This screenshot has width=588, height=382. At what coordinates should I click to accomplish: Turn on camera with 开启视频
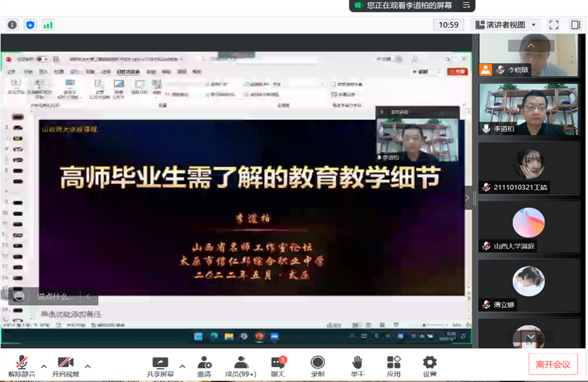[x=65, y=366]
